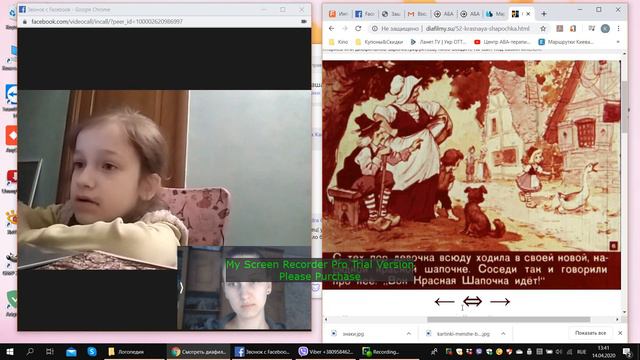The image size is (640, 360).
Task: Click the diafilmy.su address bar URL
Action: point(478,29)
